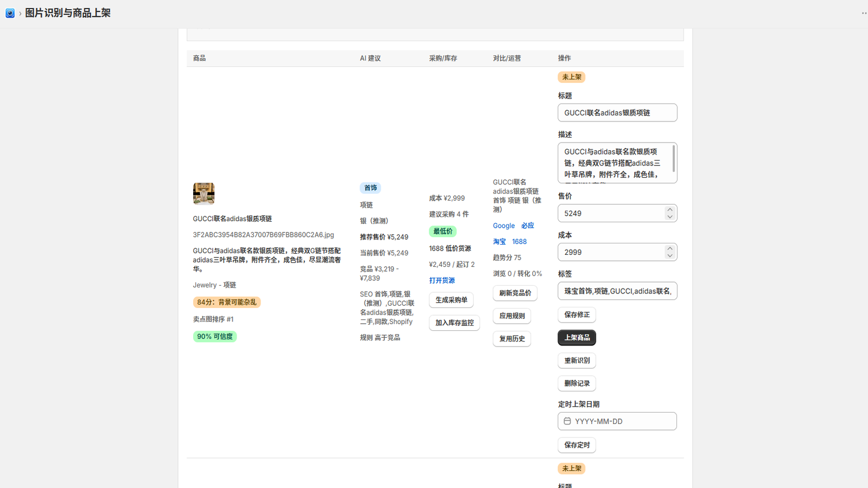Click the Jewelry - 项链 category text
Viewport: 868px width, 488px height.
coord(214,285)
